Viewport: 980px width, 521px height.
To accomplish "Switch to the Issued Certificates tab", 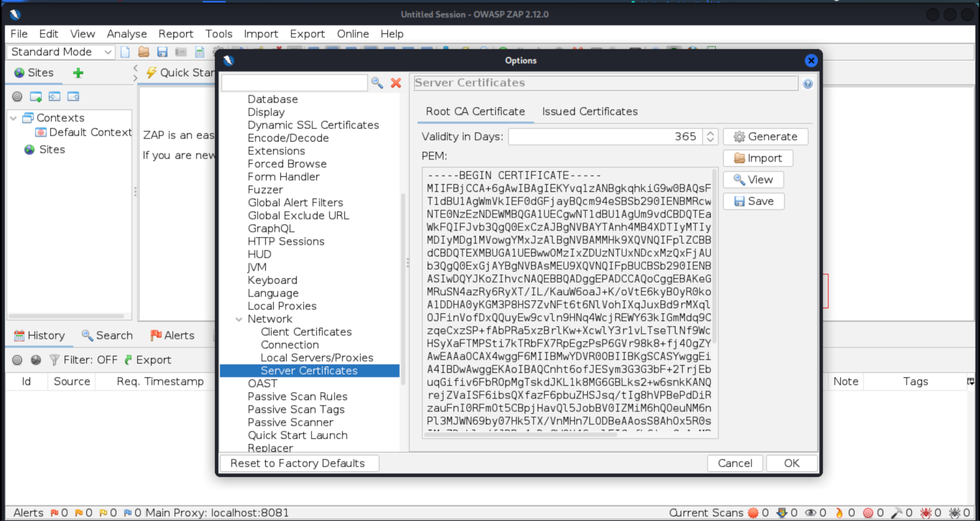I will click(590, 112).
